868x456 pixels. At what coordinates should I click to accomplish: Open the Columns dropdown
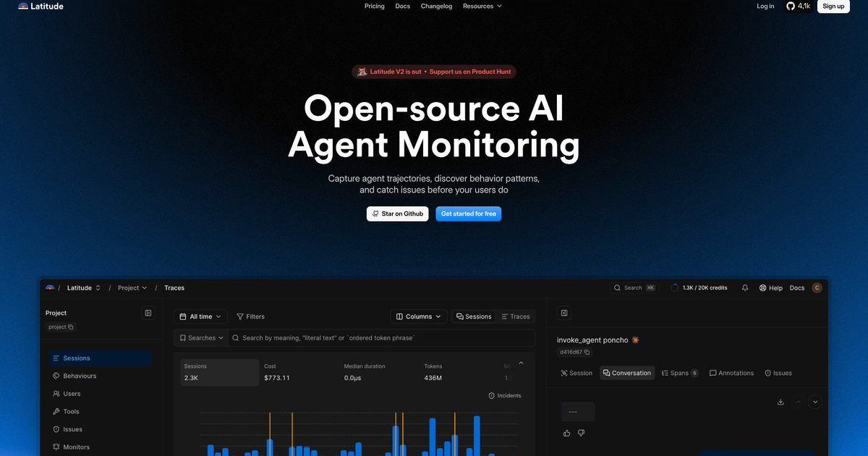coord(419,316)
